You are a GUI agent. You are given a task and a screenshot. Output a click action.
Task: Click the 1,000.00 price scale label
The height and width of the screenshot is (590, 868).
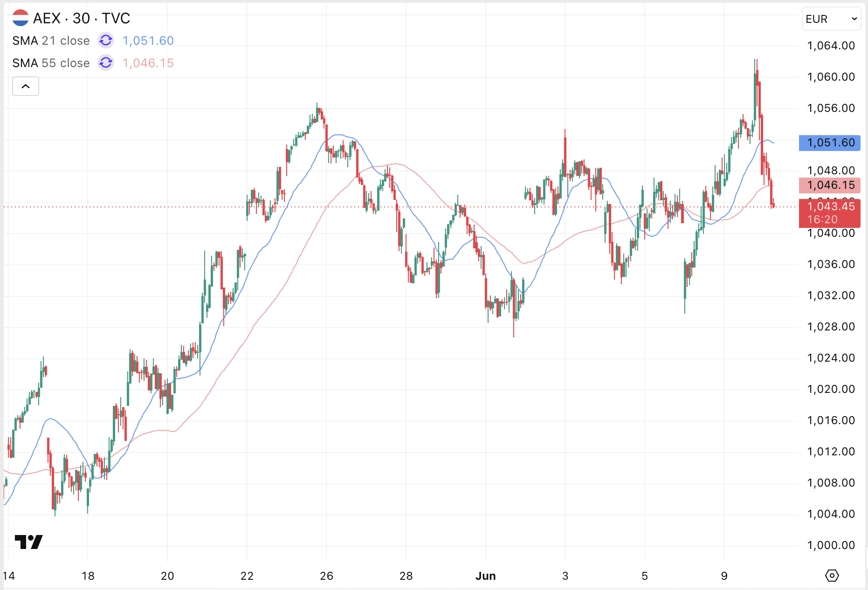[831, 545]
